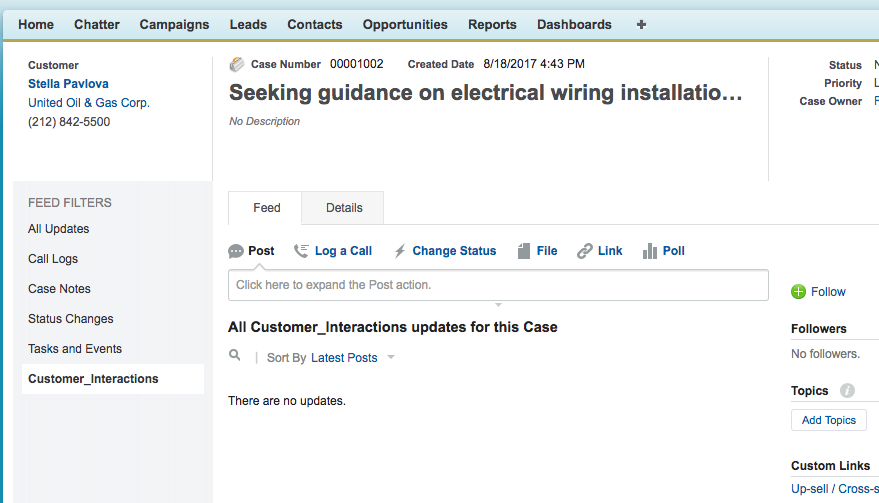The height and width of the screenshot is (503, 879).
Task: Click the green Follow plus icon
Action: coord(798,292)
